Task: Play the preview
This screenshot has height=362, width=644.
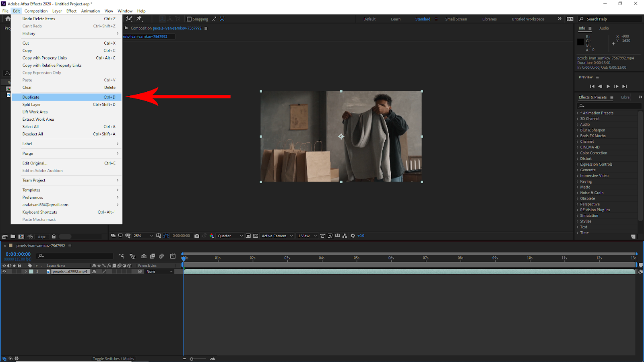Action: pyautogui.click(x=608, y=86)
